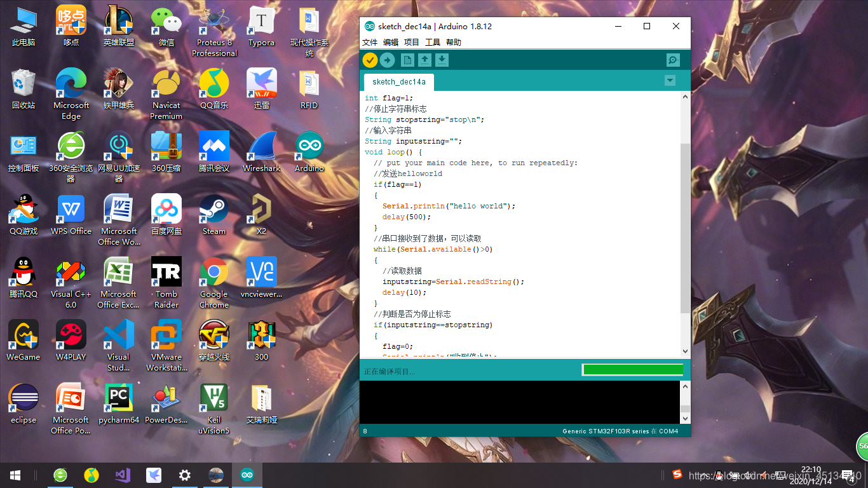The width and height of the screenshot is (868, 488).
Task: Select the eclipse desktop shortcut
Action: [x=24, y=404]
